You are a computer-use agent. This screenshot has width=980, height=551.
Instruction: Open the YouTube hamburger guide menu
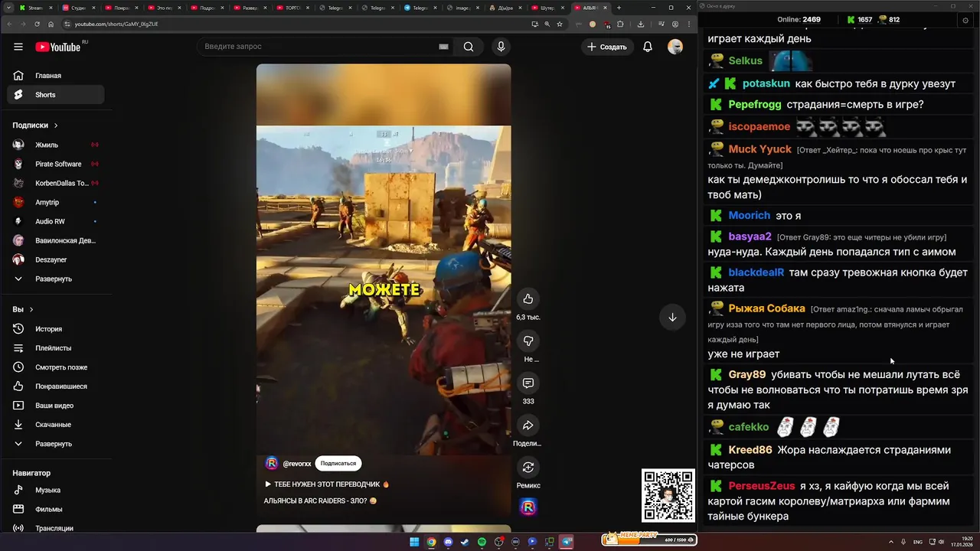[18, 47]
